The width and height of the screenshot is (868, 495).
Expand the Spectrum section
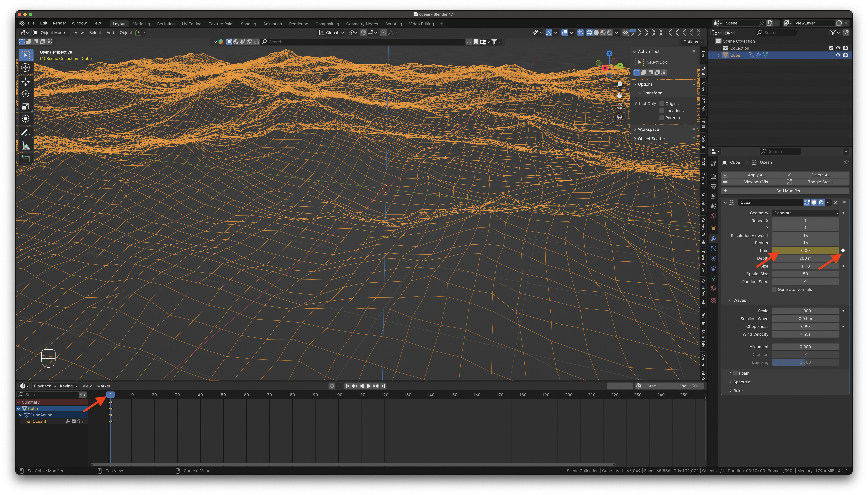click(x=742, y=382)
